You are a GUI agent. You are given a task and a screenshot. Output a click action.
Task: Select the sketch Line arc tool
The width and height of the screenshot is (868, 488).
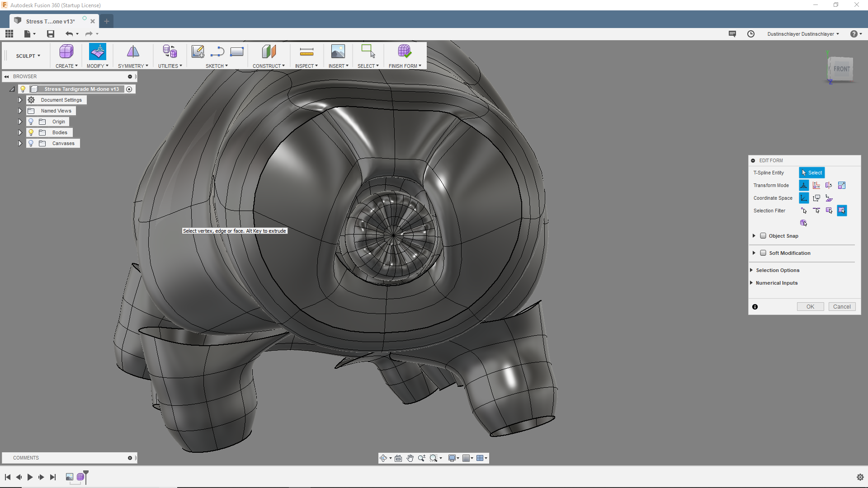(217, 52)
